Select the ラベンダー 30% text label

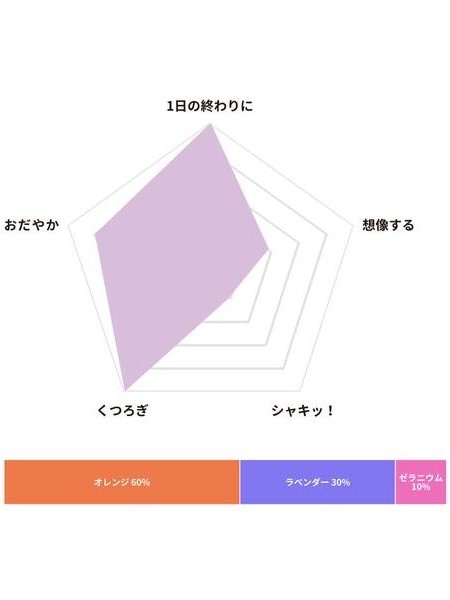pos(318,482)
